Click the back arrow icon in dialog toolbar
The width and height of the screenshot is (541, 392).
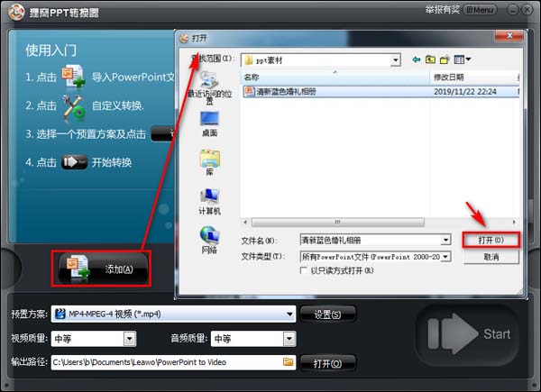(x=417, y=59)
